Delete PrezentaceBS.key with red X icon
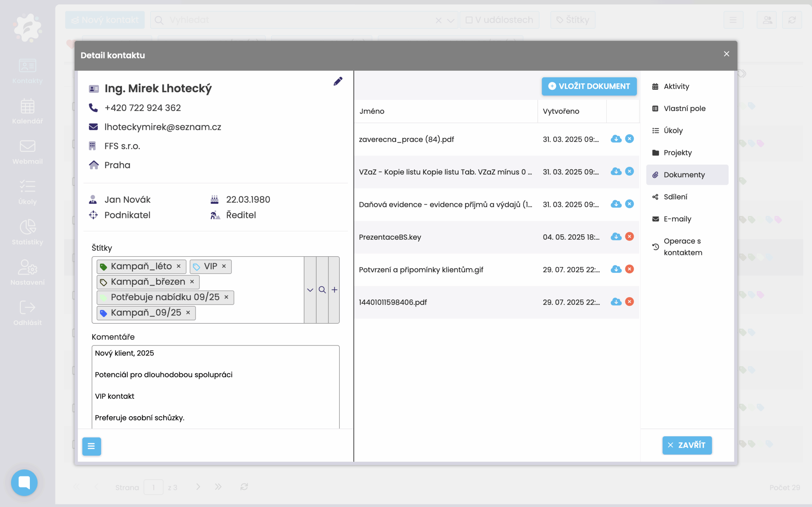Viewport: 812px width, 507px height. (629, 237)
